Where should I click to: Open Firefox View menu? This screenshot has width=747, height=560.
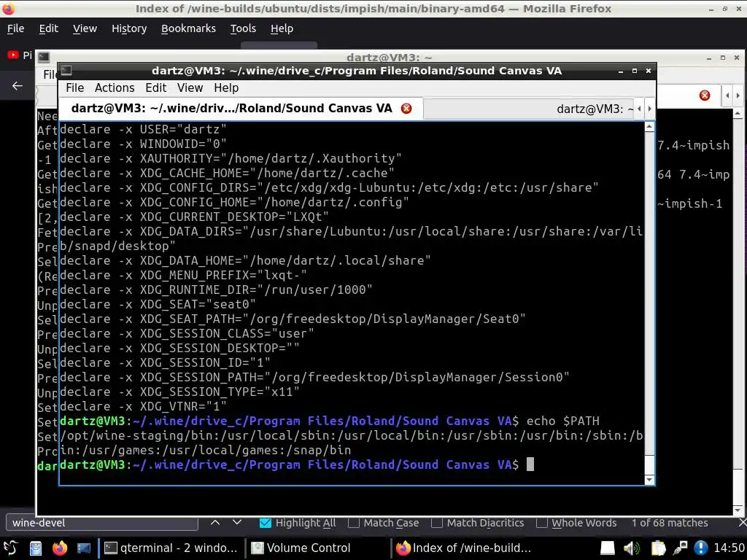[85, 28]
